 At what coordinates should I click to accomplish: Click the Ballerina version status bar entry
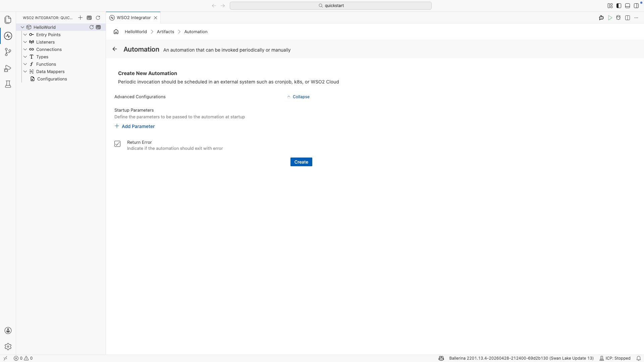(x=521, y=358)
